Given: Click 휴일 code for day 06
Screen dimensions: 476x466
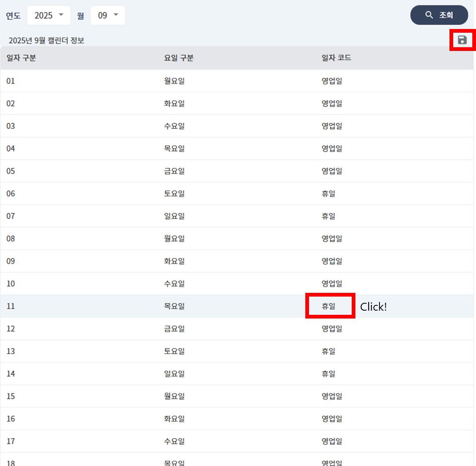Looking at the screenshot, I should [329, 193].
